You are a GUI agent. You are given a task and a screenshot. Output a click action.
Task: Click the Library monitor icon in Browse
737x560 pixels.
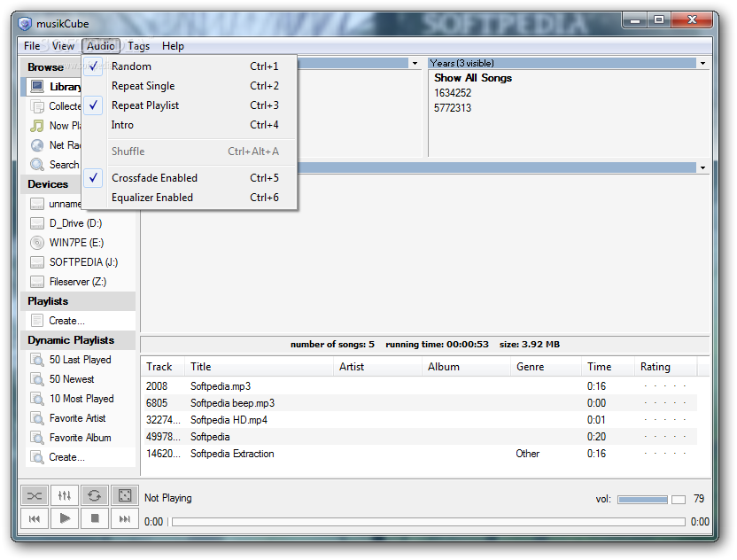coord(37,87)
